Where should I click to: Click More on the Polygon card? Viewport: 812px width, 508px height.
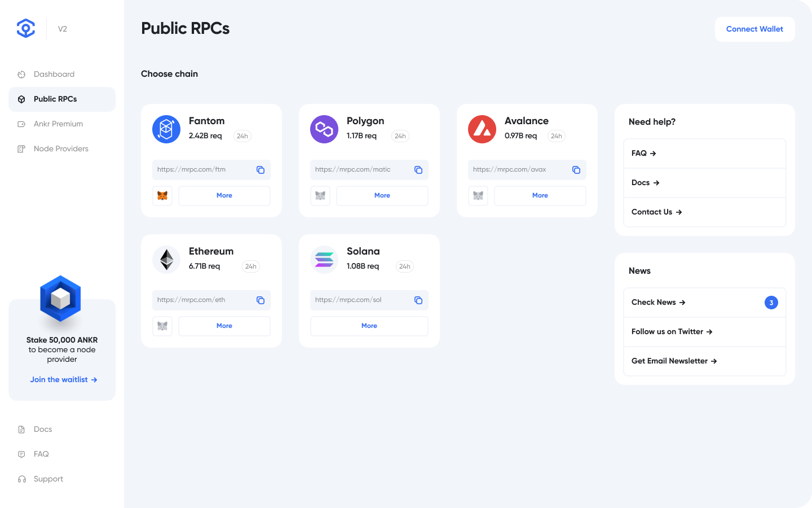(x=382, y=196)
